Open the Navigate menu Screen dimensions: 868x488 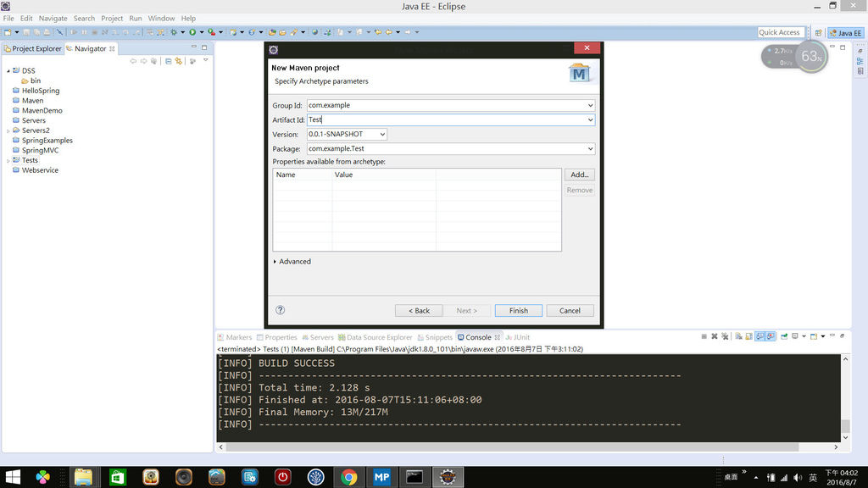(x=53, y=18)
